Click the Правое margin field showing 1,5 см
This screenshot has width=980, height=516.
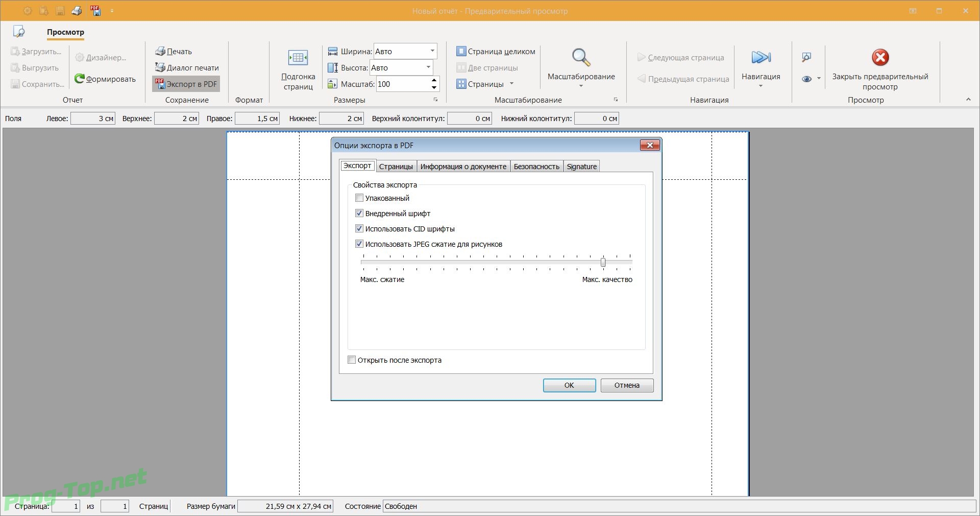pyautogui.click(x=257, y=119)
